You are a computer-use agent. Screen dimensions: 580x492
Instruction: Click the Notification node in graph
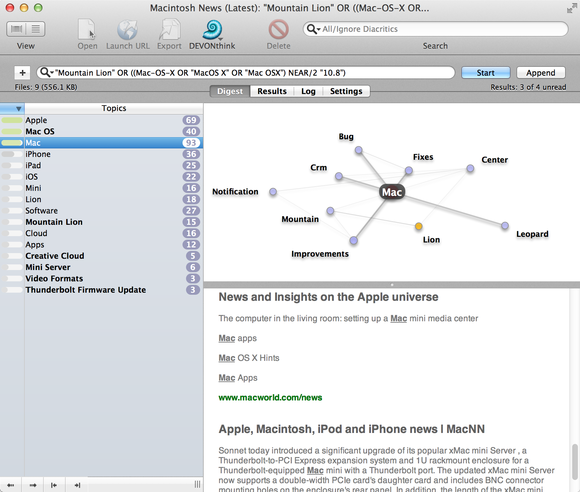coord(273,192)
